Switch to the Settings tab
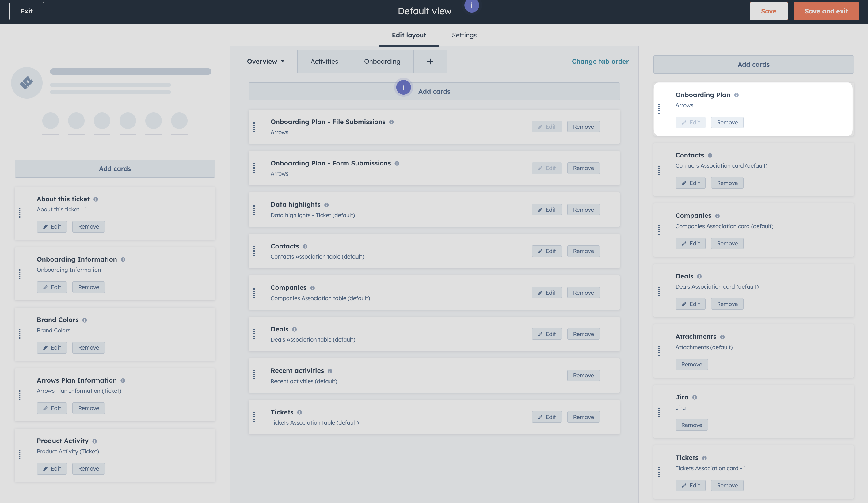The height and width of the screenshot is (503, 868). tap(464, 35)
